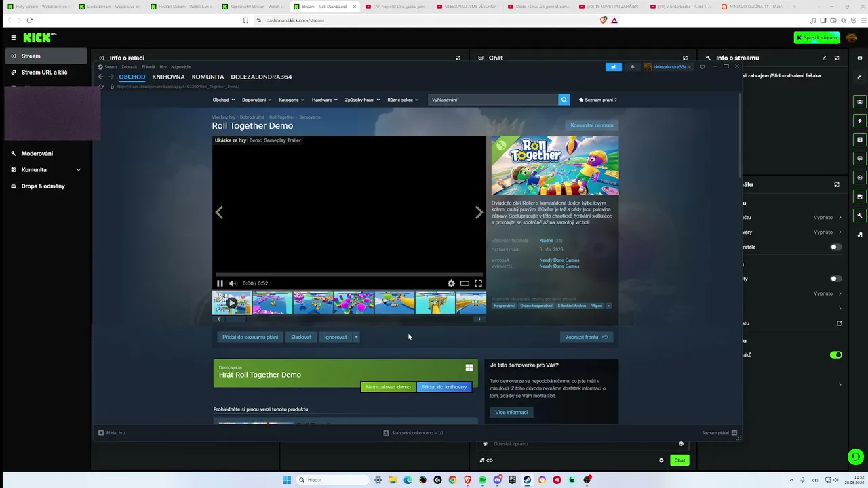Open the green help bubble in Kick dashboard
This screenshot has height=488, width=868.
[x=856, y=457]
